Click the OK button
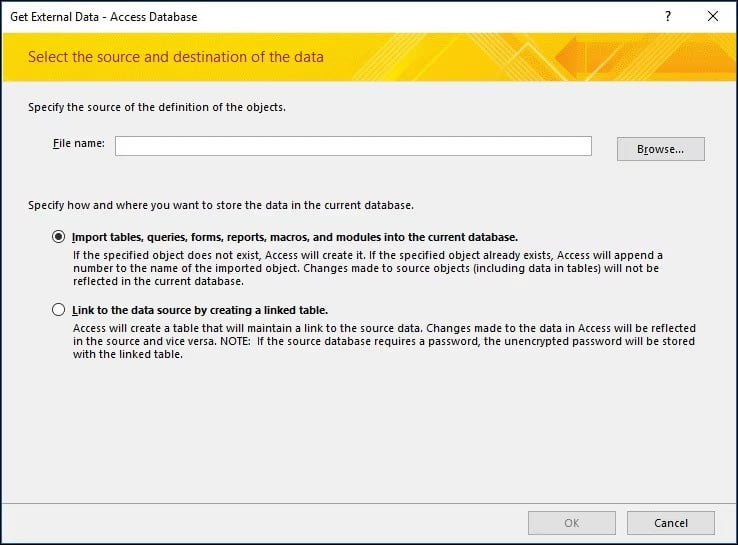738x545 pixels. click(571, 523)
